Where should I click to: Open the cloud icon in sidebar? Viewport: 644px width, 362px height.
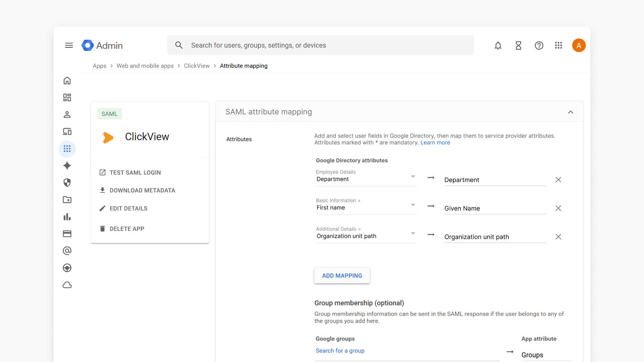(x=67, y=285)
